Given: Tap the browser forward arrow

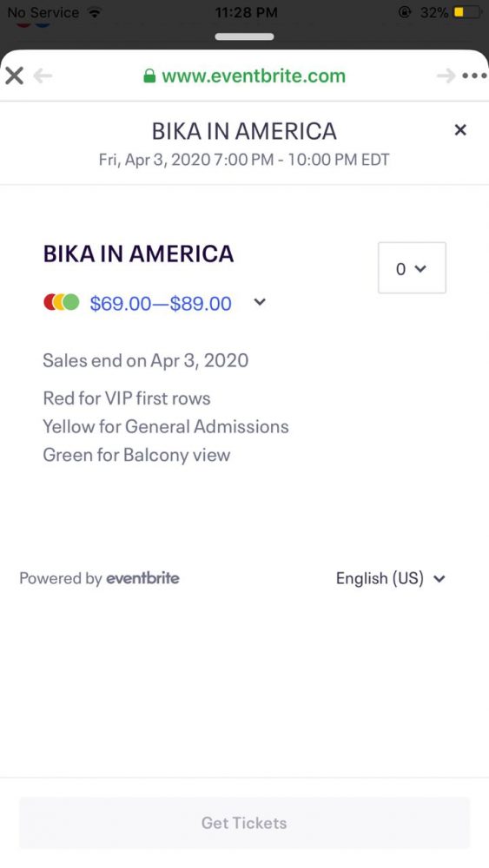Looking at the screenshot, I should click(x=446, y=76).
